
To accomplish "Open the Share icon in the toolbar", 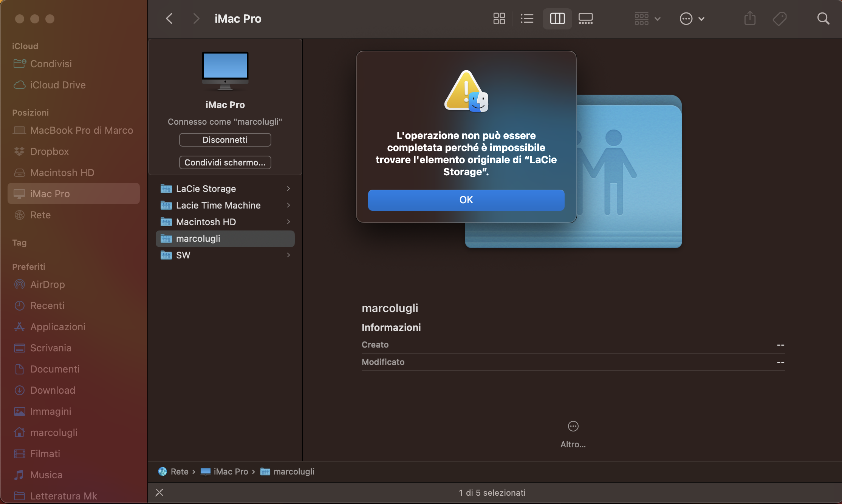I will (750, 18).
